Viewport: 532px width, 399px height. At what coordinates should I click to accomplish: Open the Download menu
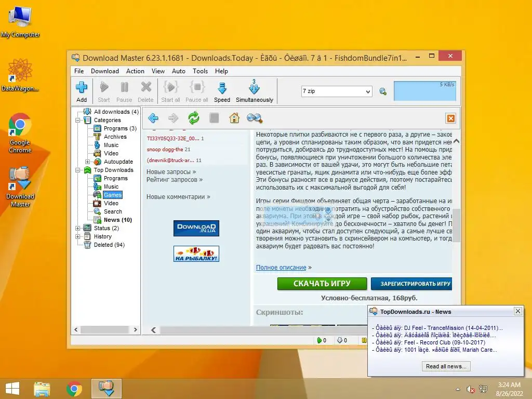[x=105, y=71]
